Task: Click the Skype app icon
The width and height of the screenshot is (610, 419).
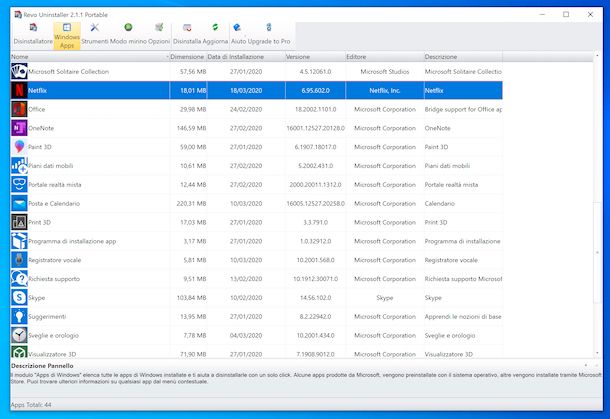Action: tap(19, 298)
